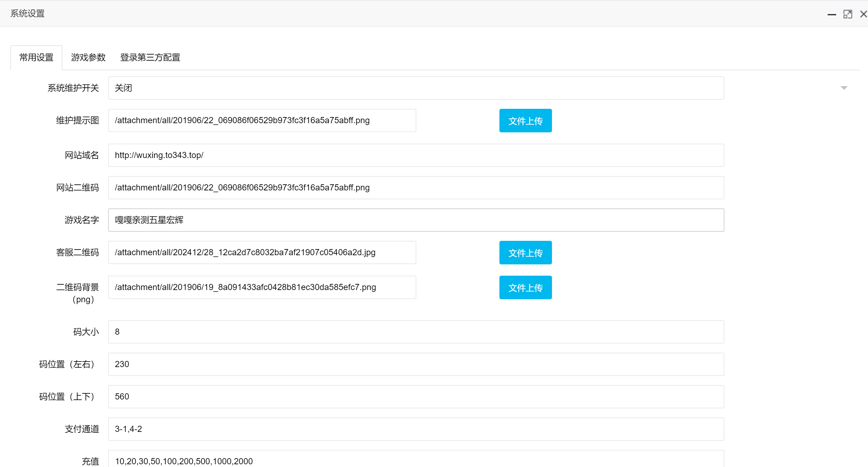The width and height of the screenshot is (868, 467).
Task: Click the 维护提示图 path field
Action: tap(262, 120)
